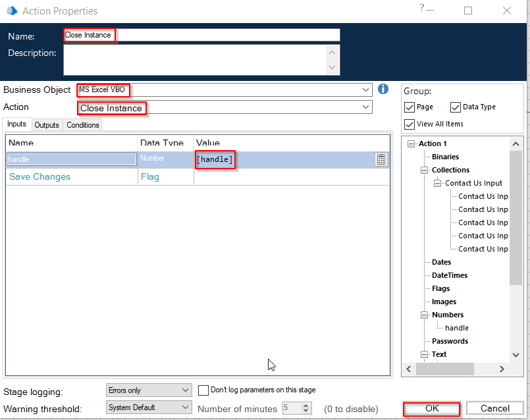Screen dimensions: 530x420
Task: Collapse the Collections tree node
Action: [x=424, y=170]
